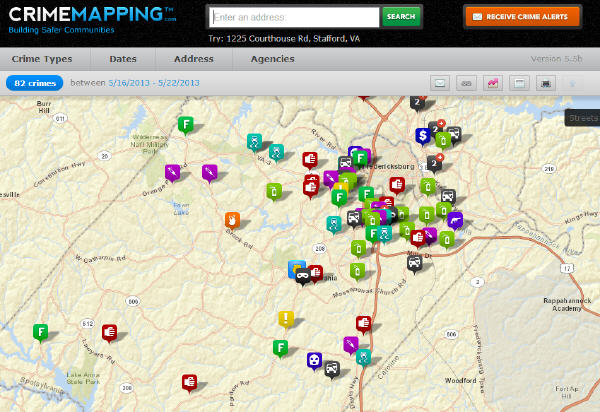Select green F marker below yellow exclamation
The width and height of the screenshot is (600, 412).
pyautogui.click(x=280, y=348)
